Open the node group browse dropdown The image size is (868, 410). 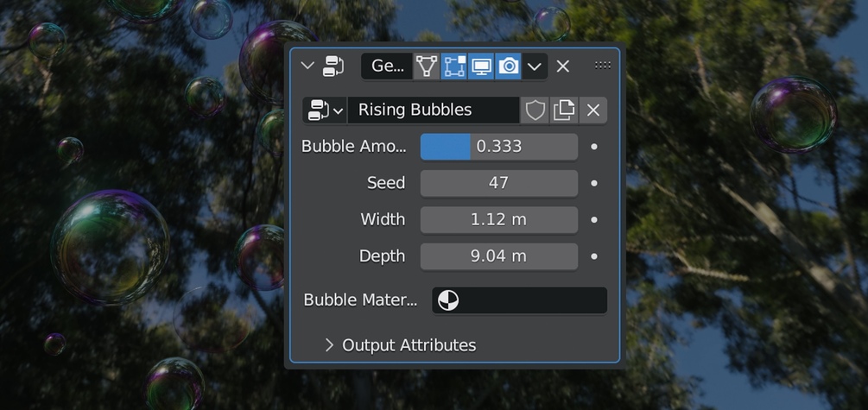(325, 110)
